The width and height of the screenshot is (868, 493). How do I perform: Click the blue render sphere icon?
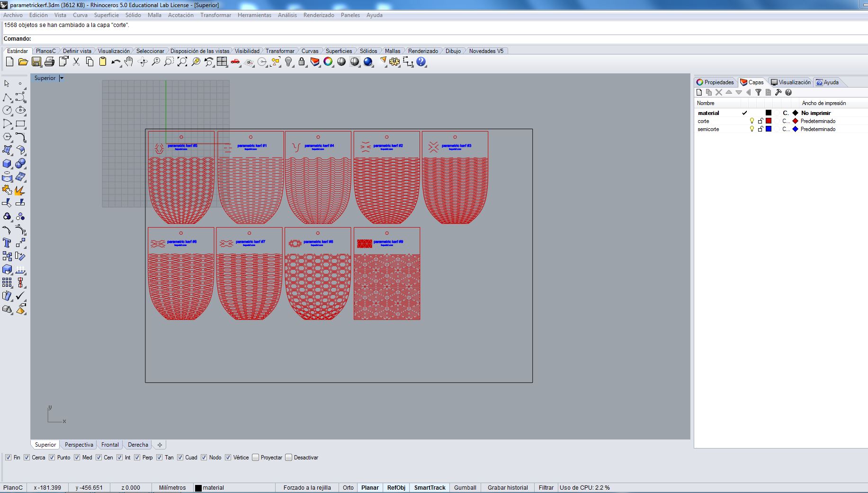368,62
